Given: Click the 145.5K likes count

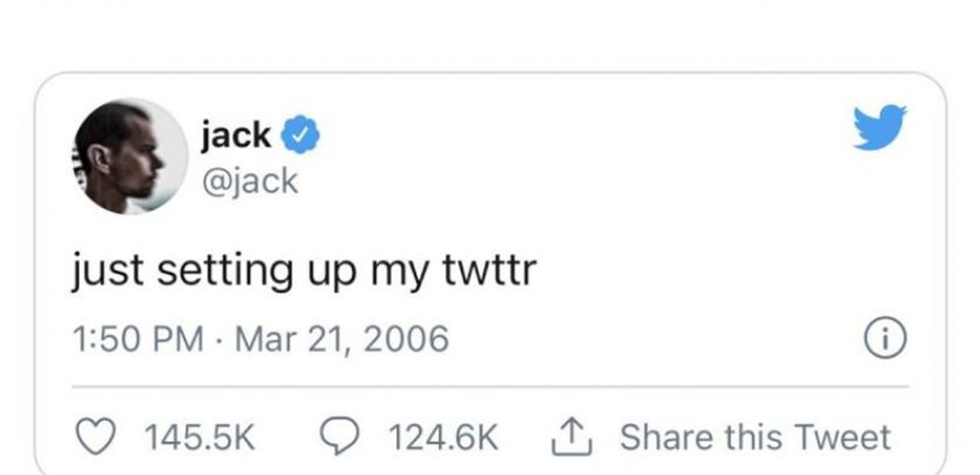Looking at the screenshot, I should [x=200, y=437].
